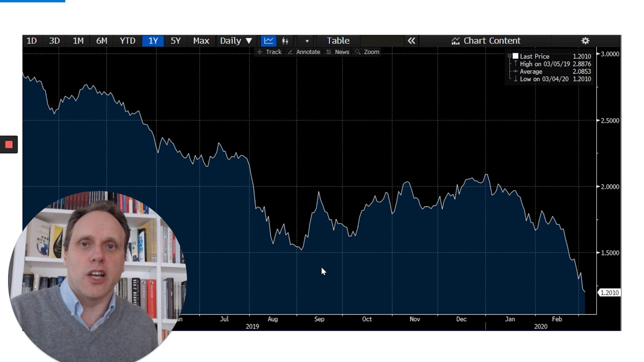Screen dimensions: 644x362
Task: Select the 1Y time range
Action: click(x=153, y=41)
